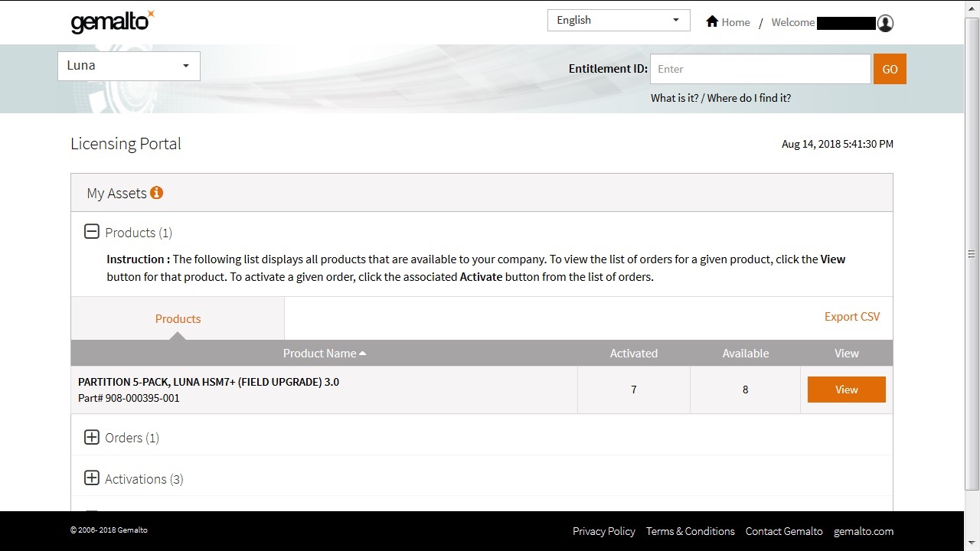
Task: Click View button for Partition 5-Pack
Action: coord(846,390)
